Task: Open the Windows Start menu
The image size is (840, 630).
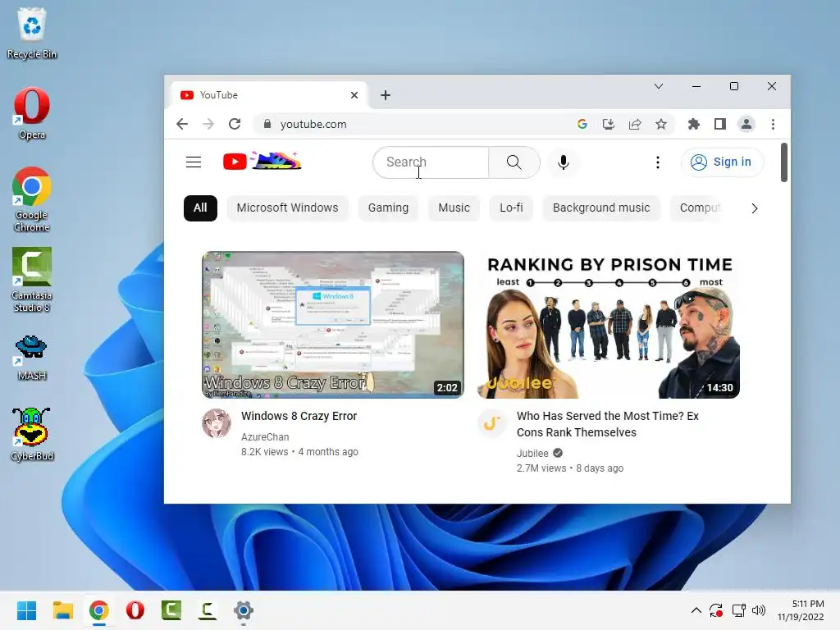Action: pos(26,610)
